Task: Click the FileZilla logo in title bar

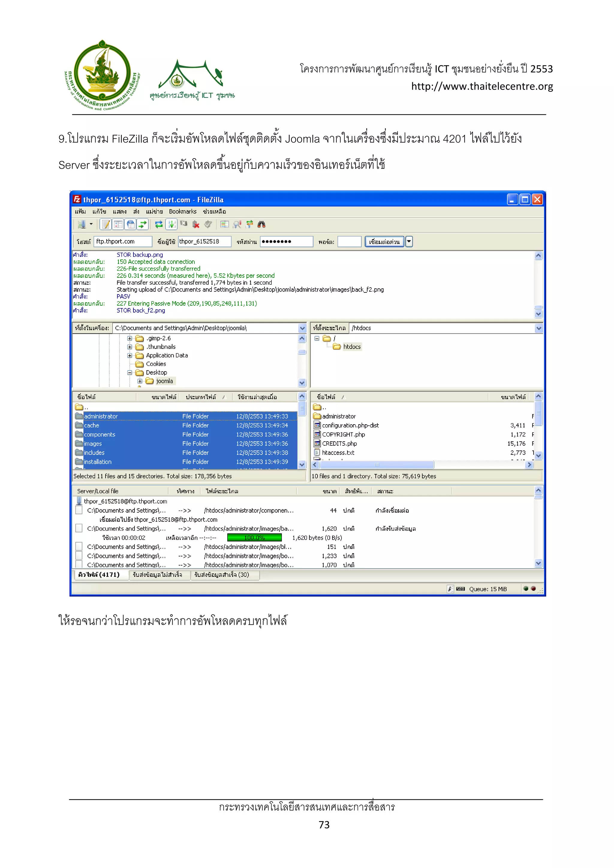Action: point(77,199)
